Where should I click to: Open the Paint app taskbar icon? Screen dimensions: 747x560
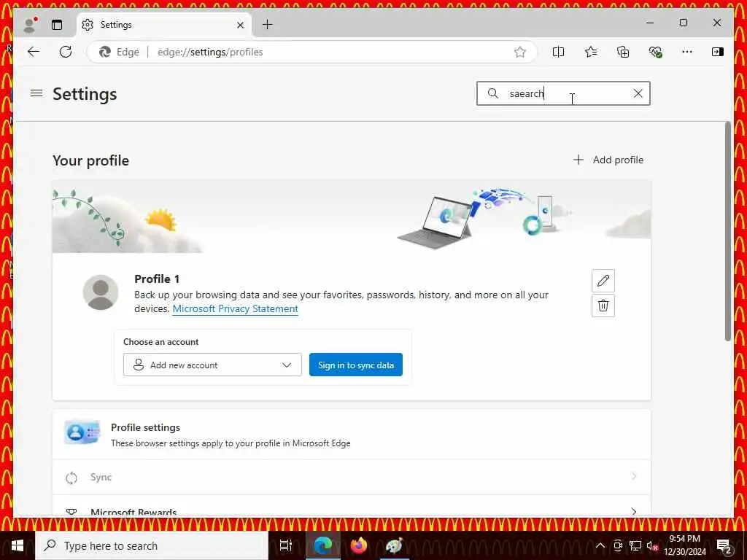(394, 545)
